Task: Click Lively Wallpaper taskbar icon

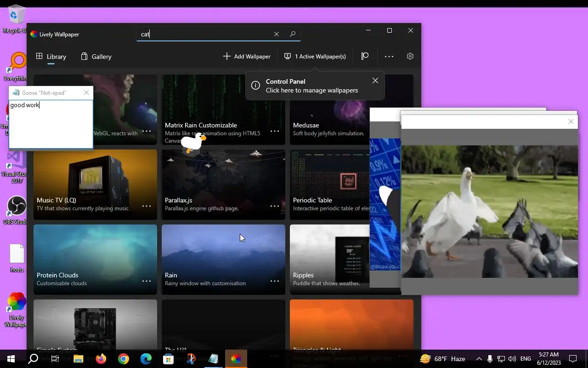Action: click(x=236, y=359)
